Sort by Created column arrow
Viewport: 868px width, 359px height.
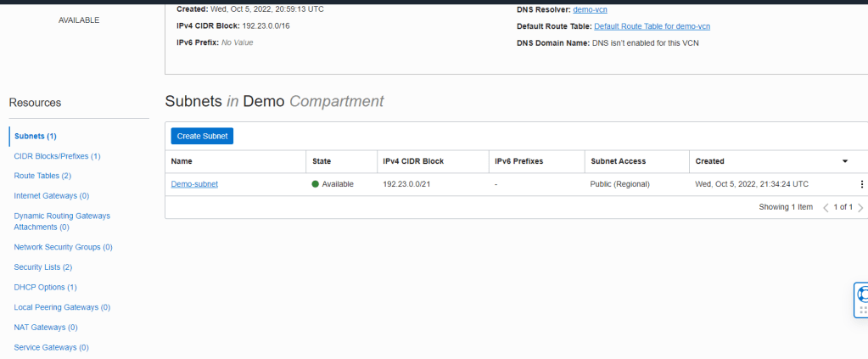pyautogui.click(x=844, y=161)
